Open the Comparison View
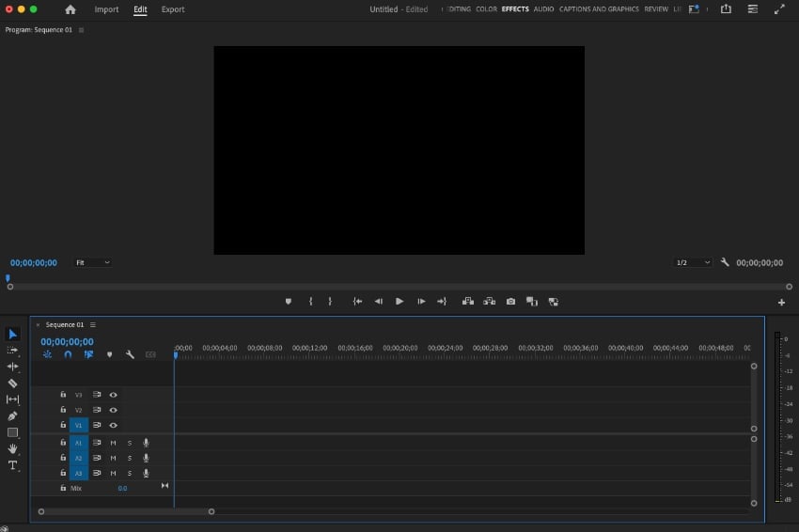Image resolution: width=799 pixels, height=532 pixels. (x=532, y=302)
